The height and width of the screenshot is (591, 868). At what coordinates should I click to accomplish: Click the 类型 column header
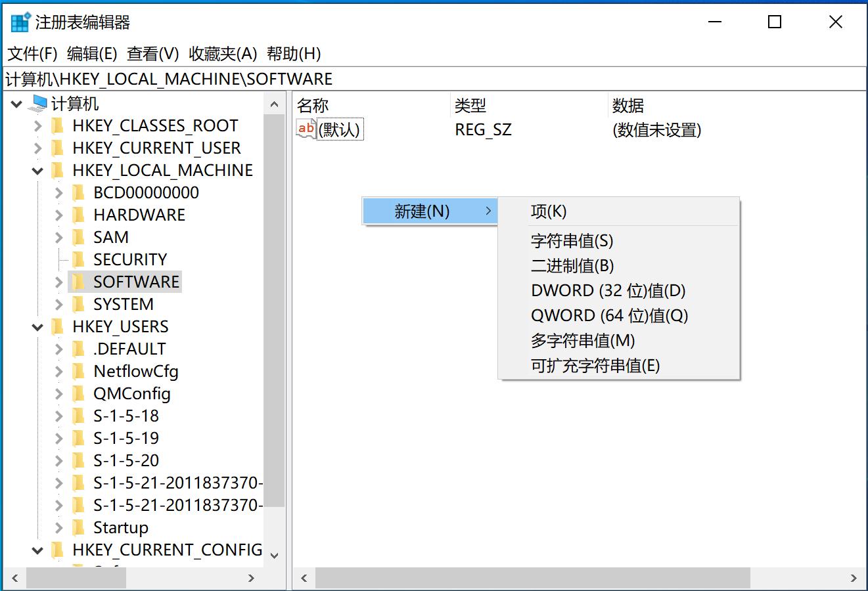468,105
